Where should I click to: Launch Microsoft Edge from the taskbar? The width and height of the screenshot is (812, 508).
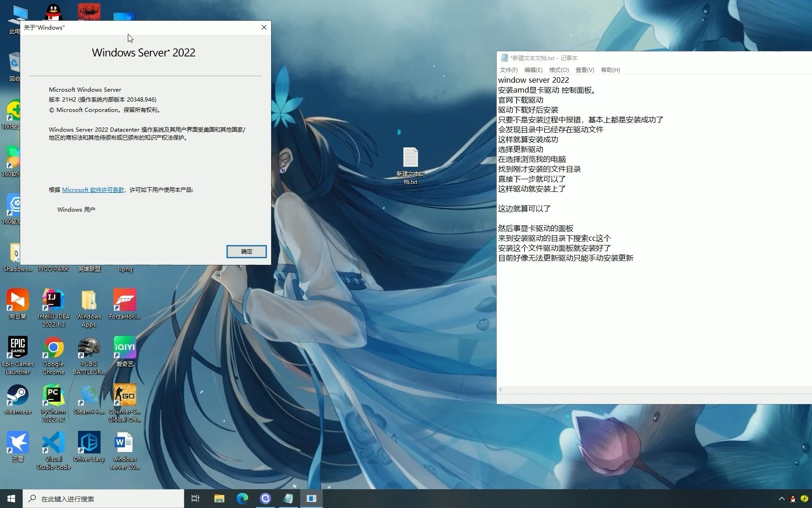pos(242,499)
